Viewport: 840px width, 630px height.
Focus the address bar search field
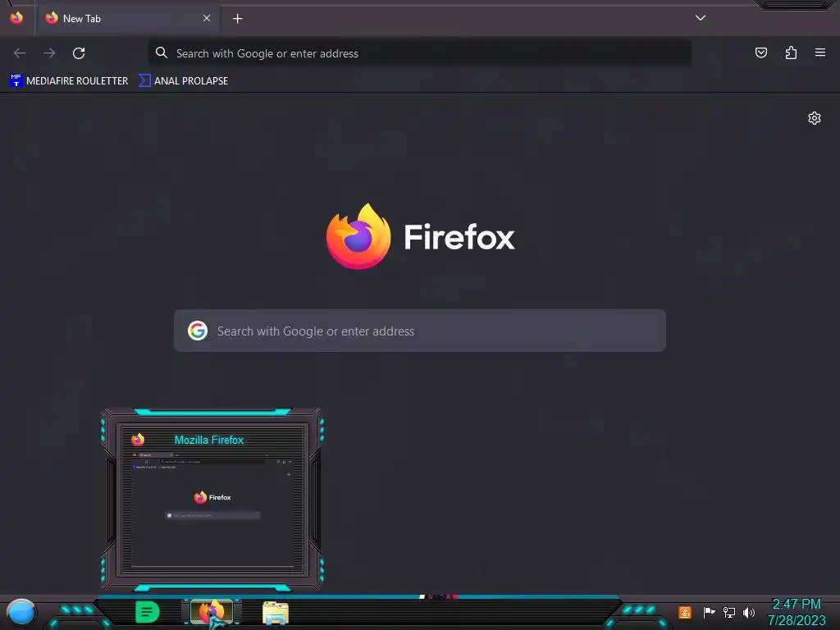[419, 53]
